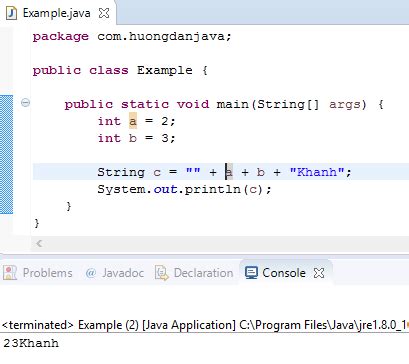The width and height of the screenshot is (409, 364).
Task: Click the Console monitor icon
Action: [x=251, y=273]
